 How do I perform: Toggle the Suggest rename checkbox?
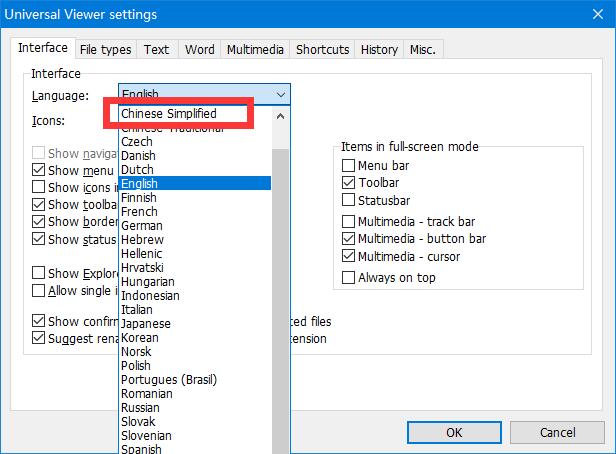click(38, 338)
